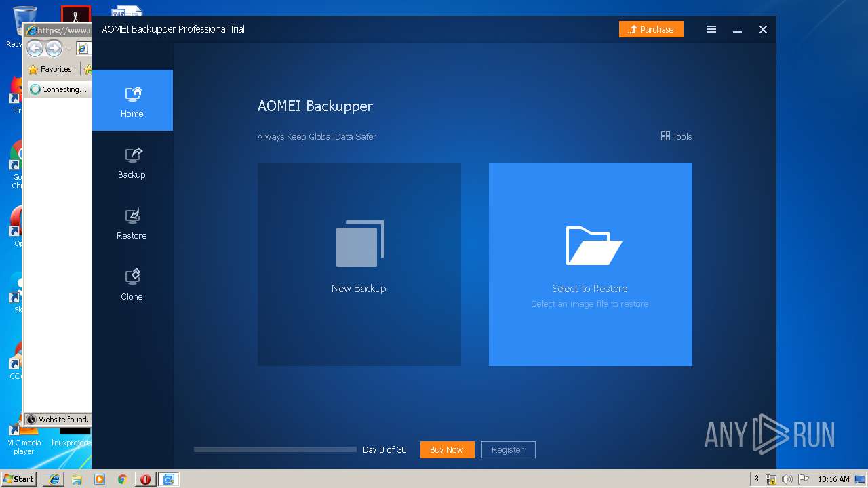Click Internet Explorer Forward arrow button
The width and height of the screenshot is (868, 488).
pos(54,49)
